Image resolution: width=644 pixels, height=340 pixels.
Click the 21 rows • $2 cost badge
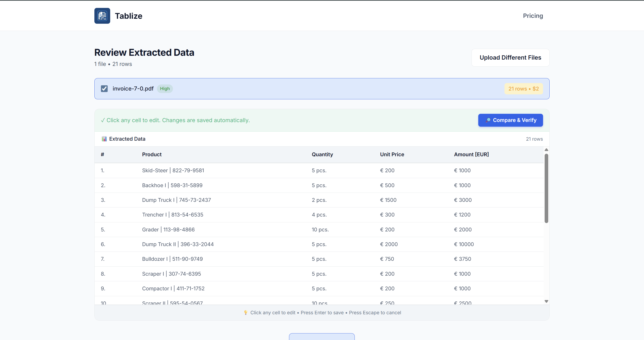523,88
